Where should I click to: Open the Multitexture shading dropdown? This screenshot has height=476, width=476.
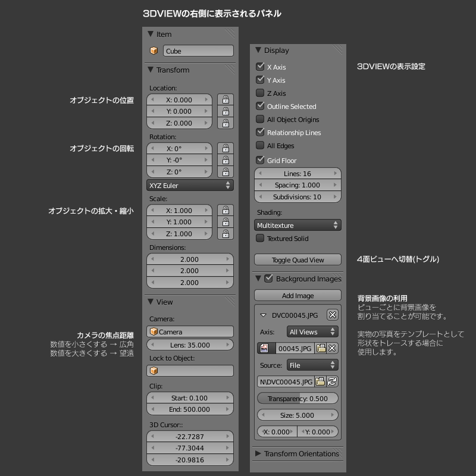[x=297, y=226]
